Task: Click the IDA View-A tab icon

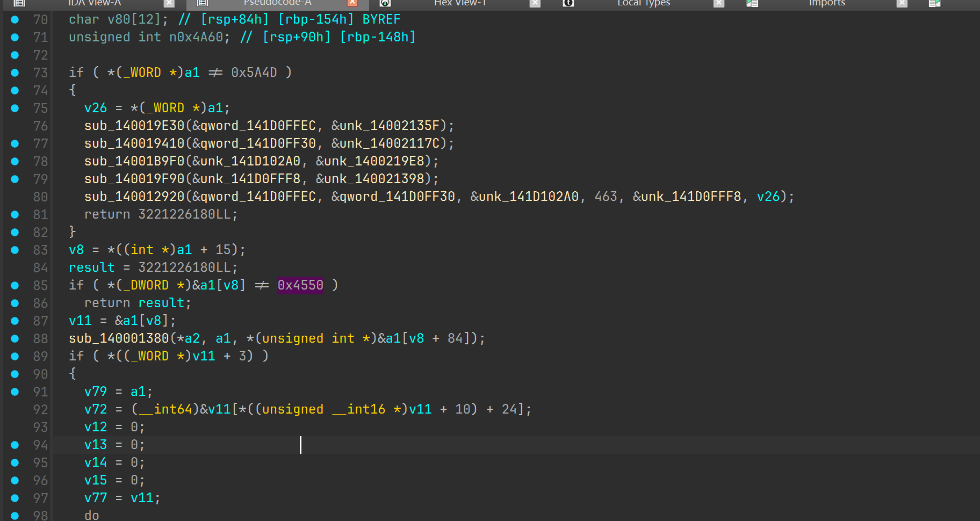Action: tap(19, 3)
